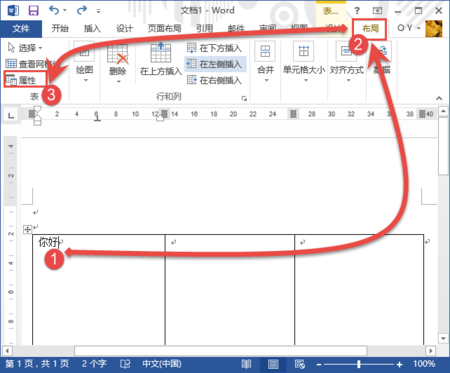Open Ribbon Display Options icon

pyautogui.click(x=377, y=11)
